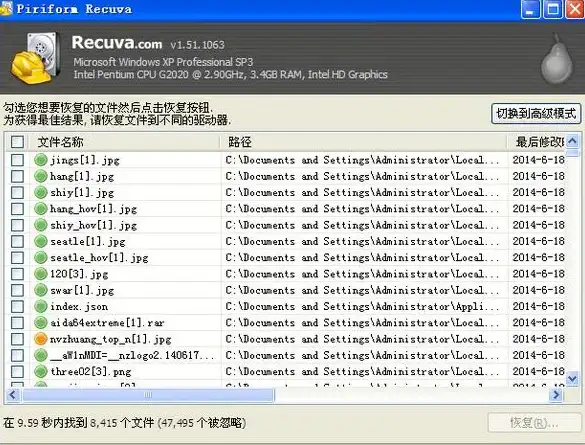This screenshot has height=445, width=585.
Task: Click the green status dot for three02[3].png
Action: 41,372
